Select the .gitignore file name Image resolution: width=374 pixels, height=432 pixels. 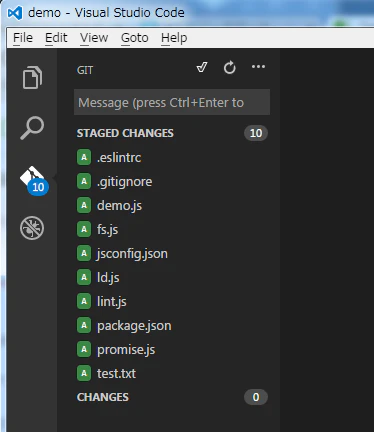point(124,182)
